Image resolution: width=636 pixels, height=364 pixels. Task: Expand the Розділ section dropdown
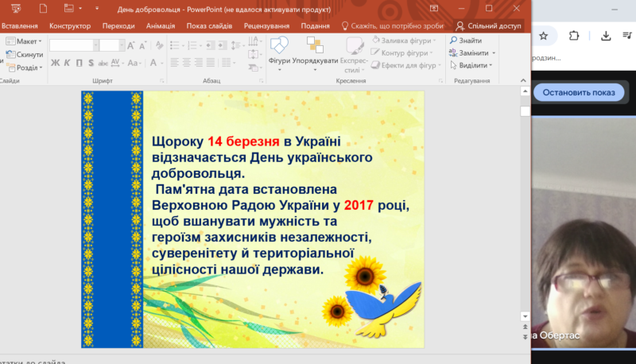pyautogui.click(x=26, y=68)
